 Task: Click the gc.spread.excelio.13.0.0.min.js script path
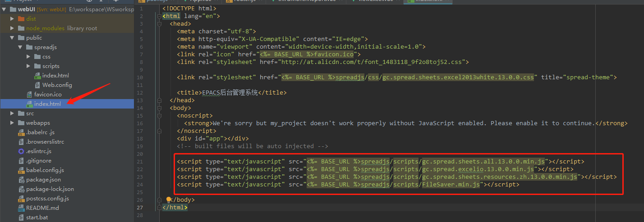478,169
